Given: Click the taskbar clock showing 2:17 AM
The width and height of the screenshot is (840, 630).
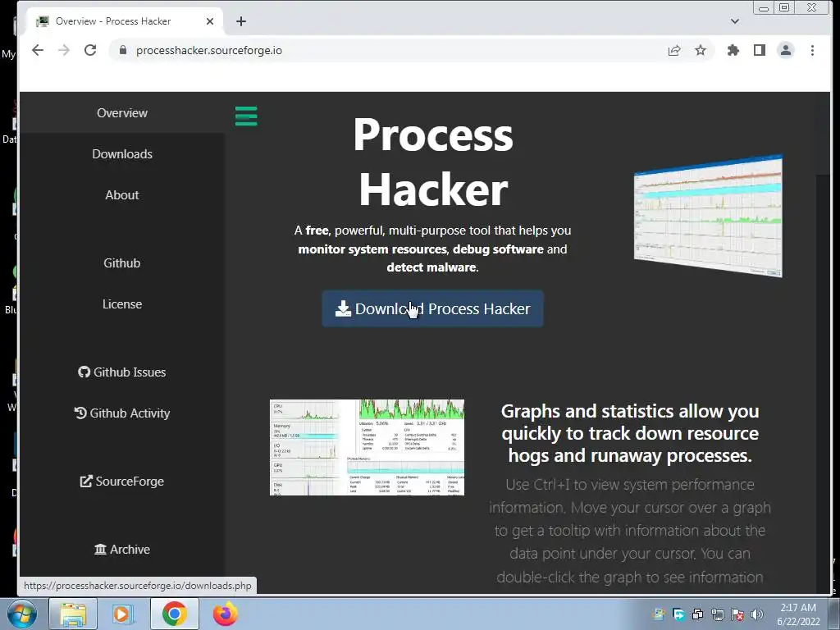Looking at the screenshot, I should point(798,614).
